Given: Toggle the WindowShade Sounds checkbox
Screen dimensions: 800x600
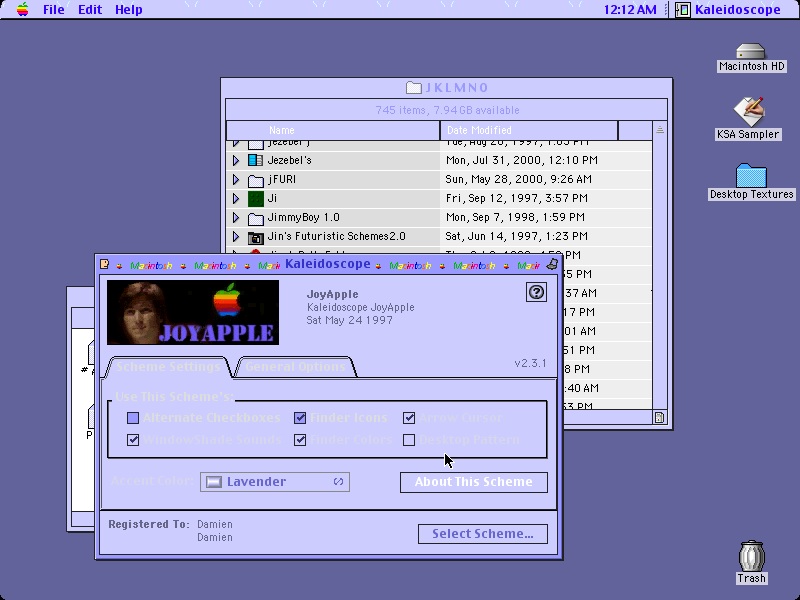Looking at the screenshot, I should pyautogui.click(x=133, y=440).
